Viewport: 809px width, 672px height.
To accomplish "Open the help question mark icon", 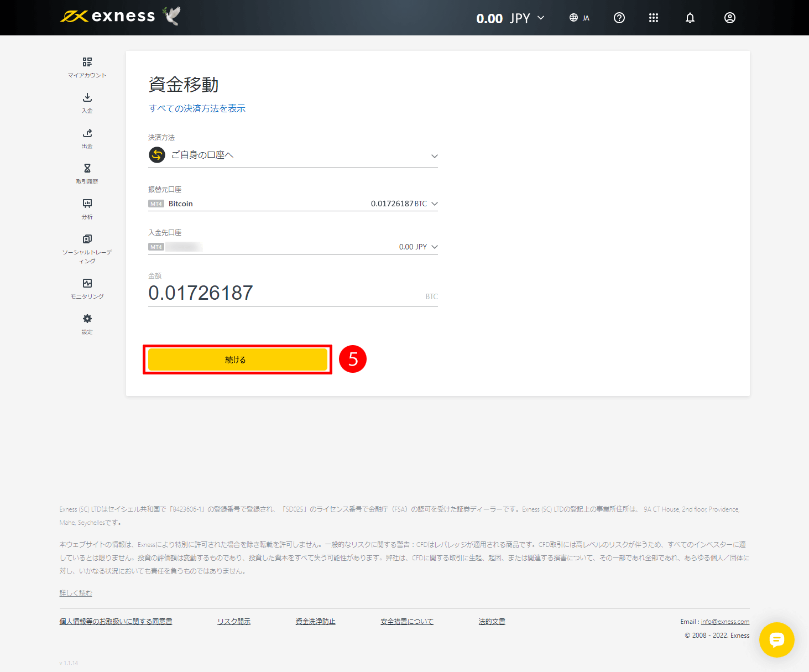I will pyautogui.click(x=619, y=18).
